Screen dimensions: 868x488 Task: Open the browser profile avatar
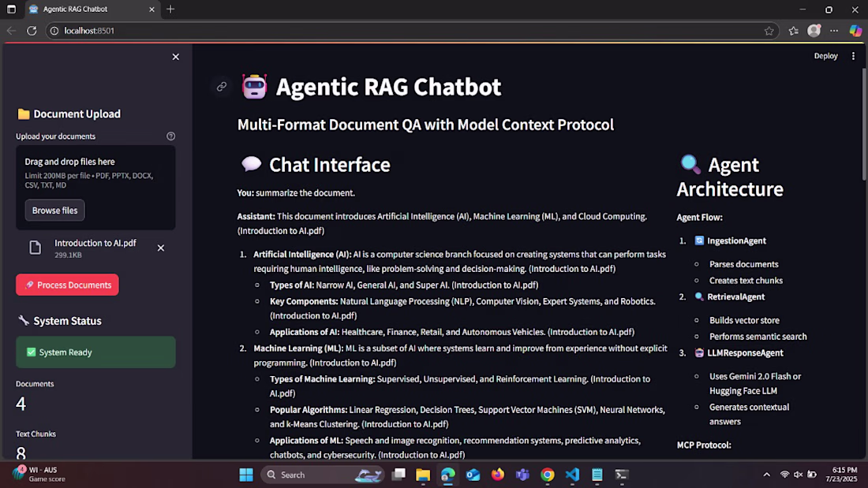pyautogui.click(x=814, y=31)
